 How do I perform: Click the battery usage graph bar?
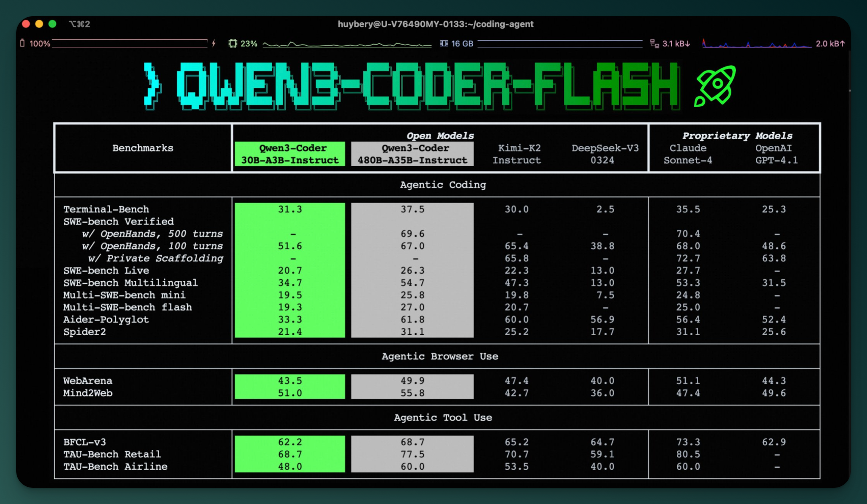130,43
